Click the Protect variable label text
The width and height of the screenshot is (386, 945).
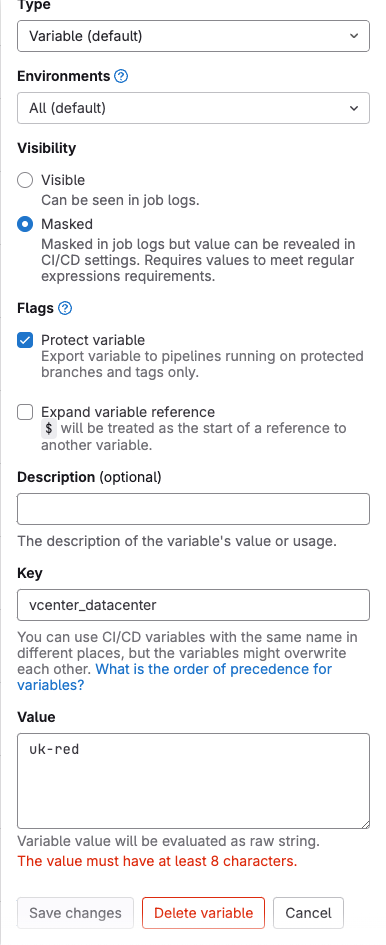point(93,340)
